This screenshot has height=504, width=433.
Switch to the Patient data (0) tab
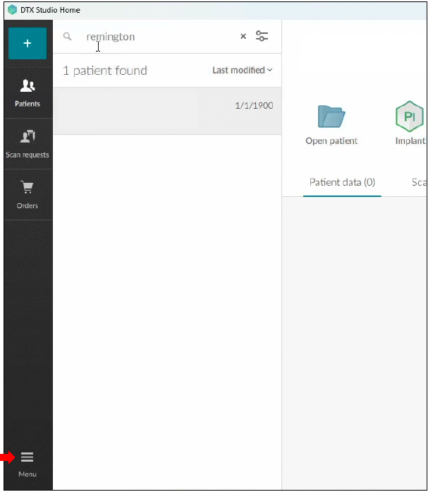342,182
